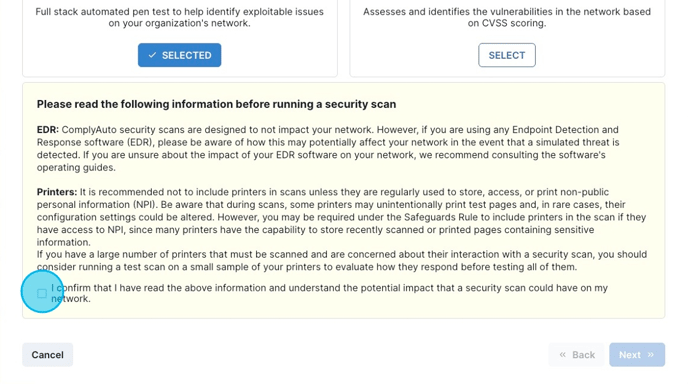
Task: Click the bold "Printers:" label
Action: point(57,192)
